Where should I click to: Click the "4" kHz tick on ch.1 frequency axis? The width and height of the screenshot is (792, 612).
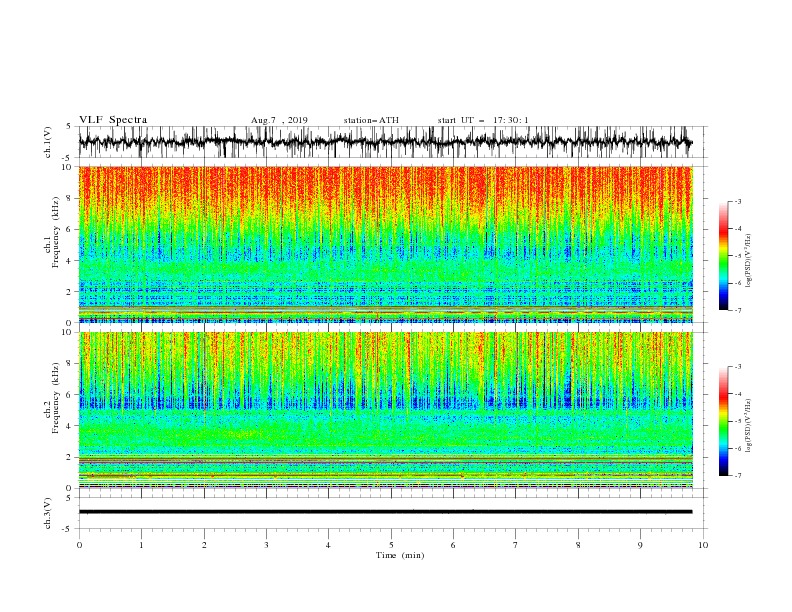click(x=70, y=261)
